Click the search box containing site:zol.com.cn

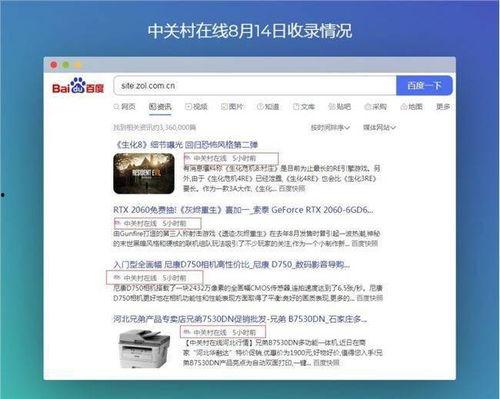coord(255,86)
